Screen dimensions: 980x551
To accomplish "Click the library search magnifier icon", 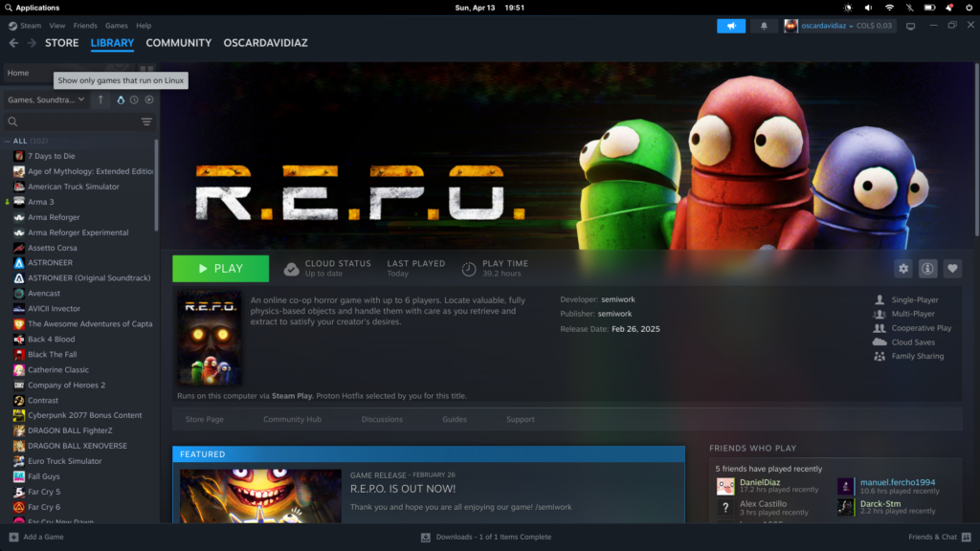I will [12, 121].
